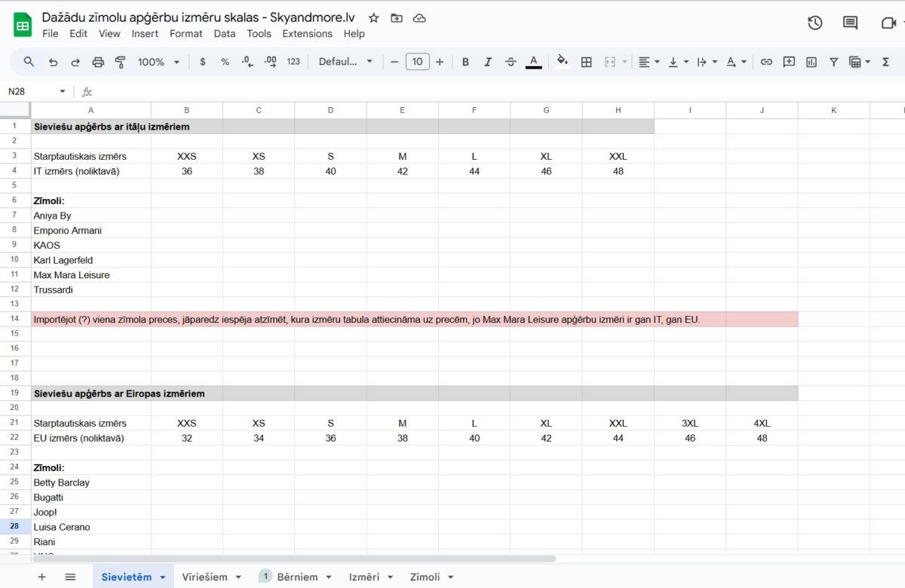Open the Fill color tool
The height and width of the screenshot is (588, 905).
(562, 62)
